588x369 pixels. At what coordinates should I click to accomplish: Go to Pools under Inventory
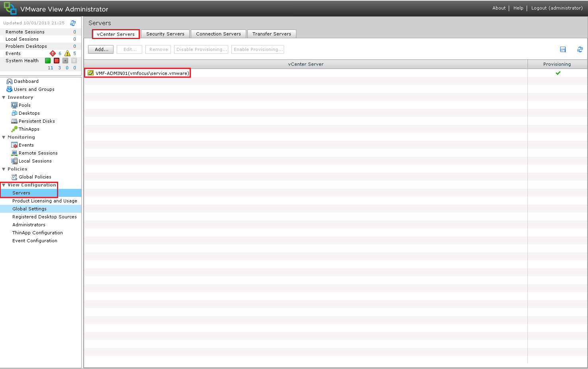pyautogui.click(x=24, y=105)
